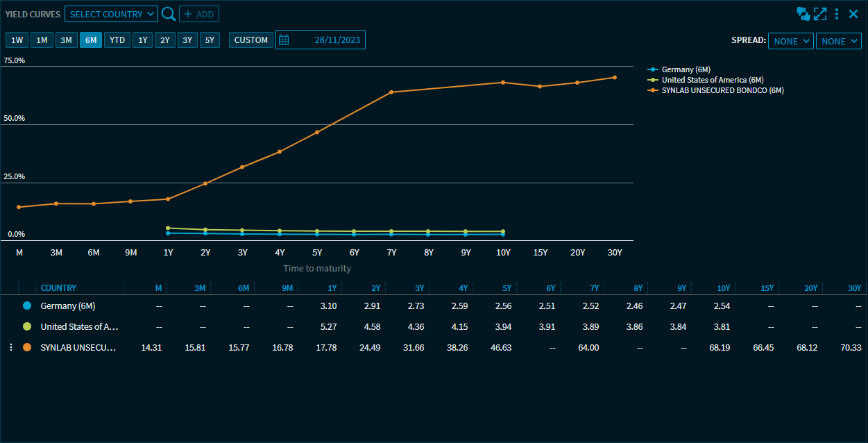Open the thumbs up/down feedback icon
This screenshot has height=443, width=868.
click(x=803, y=14)
